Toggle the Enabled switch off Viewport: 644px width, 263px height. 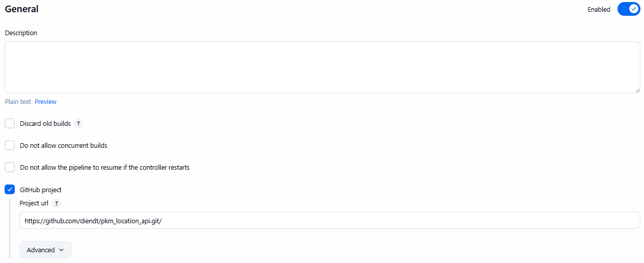(628, 9)
